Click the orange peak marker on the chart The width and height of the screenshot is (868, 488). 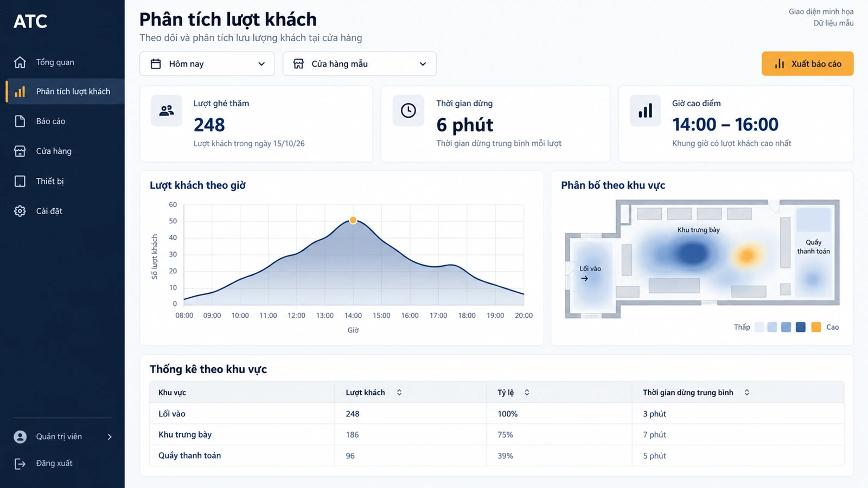[353, 220]
